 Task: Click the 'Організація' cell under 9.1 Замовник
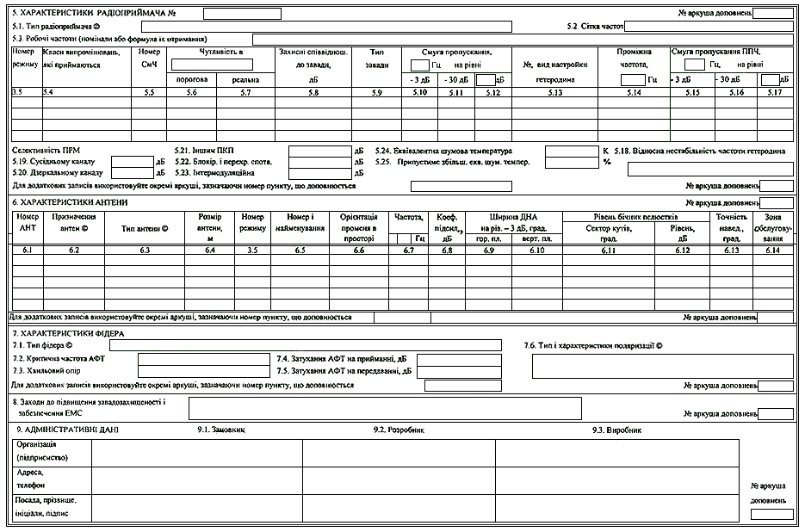(196, 453)
